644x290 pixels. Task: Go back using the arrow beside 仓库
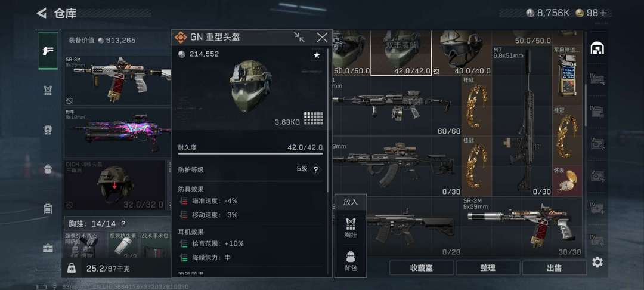(x=42, y=14)
